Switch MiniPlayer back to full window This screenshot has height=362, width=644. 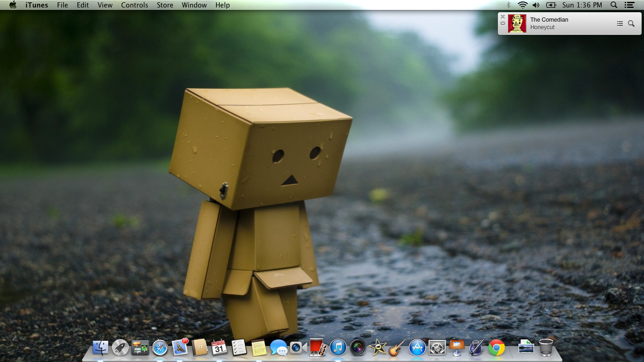coord(503,23)
